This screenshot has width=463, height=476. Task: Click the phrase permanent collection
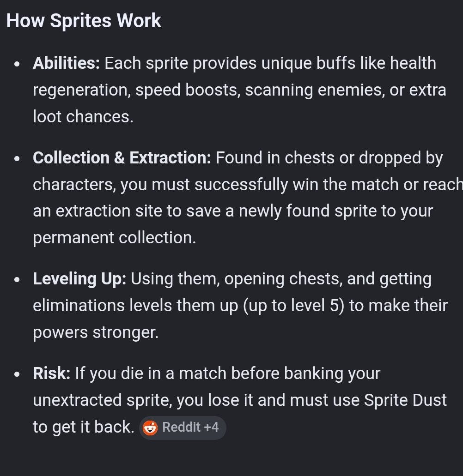(114, 238)
